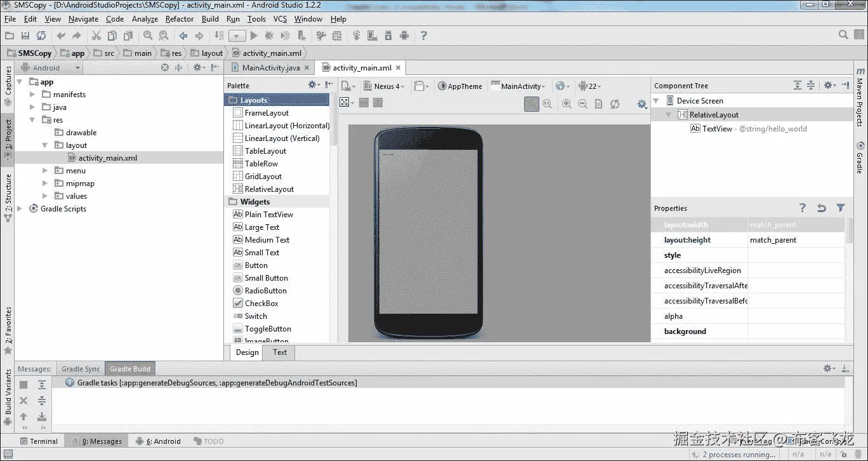Click the Cut scissors icon
The height and width of the screenshot is (461, 868).
pos(96,36)
